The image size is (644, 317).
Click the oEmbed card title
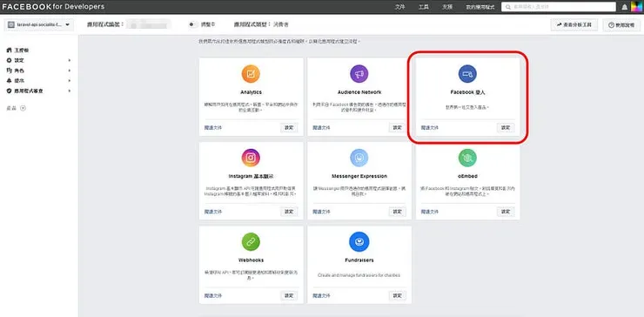pos(468,177)
